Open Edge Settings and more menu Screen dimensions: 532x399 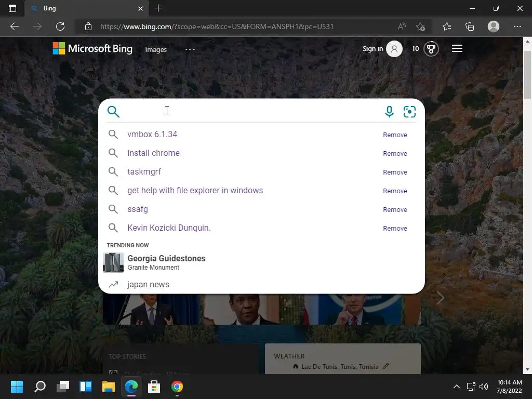[517, 26]
